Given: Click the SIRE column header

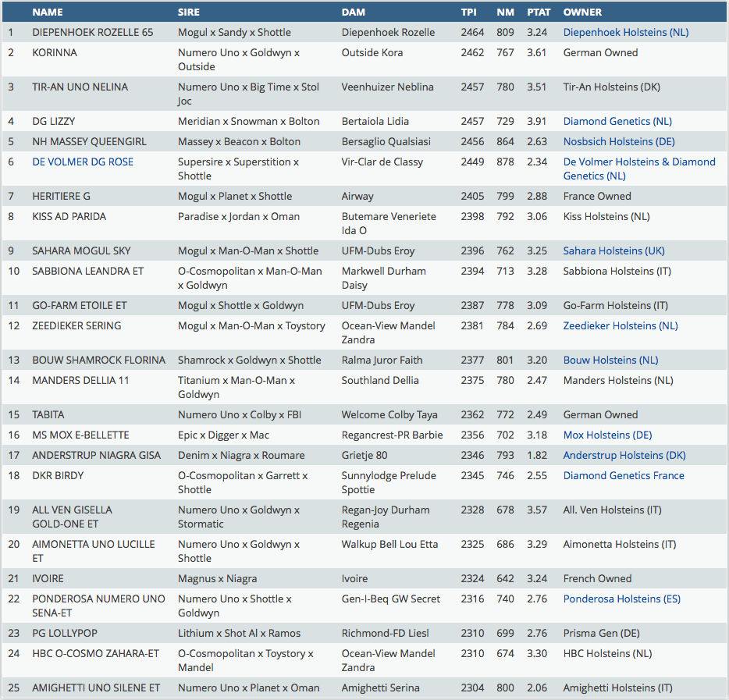Looking at the screenshot, I should [x=189, y=12].
